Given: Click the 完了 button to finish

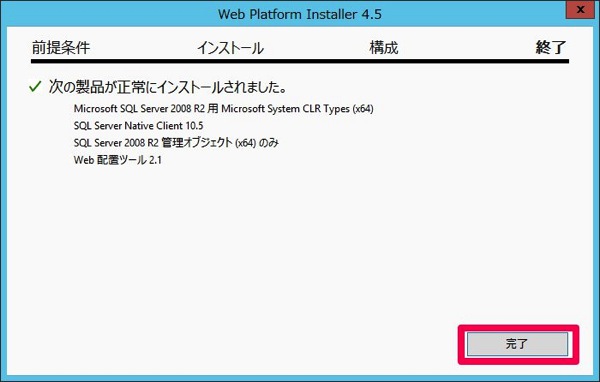Looking at the screenshot, I should tap(517, 344).
